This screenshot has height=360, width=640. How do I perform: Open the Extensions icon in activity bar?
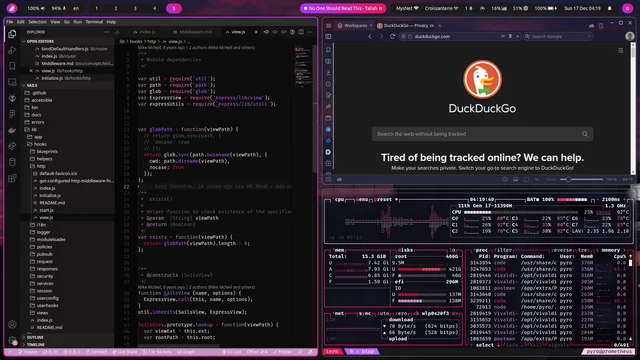pyautogui.click(x=12, y=178)
